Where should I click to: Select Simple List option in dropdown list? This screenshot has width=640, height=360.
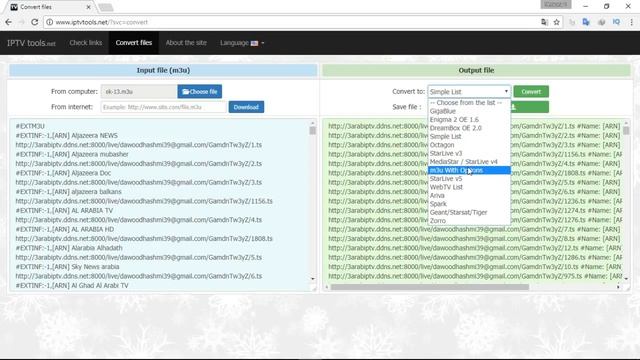point(469,136)
